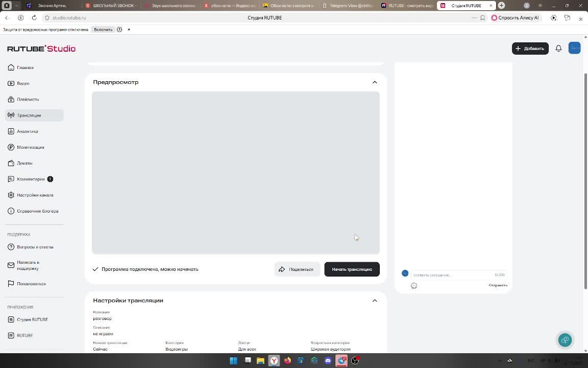Open OBS Studio from taskbar

355,361
